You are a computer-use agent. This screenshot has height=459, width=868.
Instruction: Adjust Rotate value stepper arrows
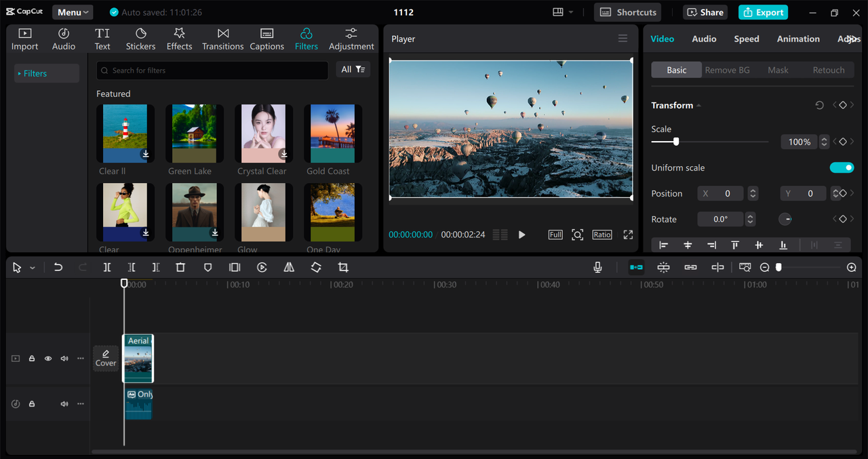click(750, 219)
